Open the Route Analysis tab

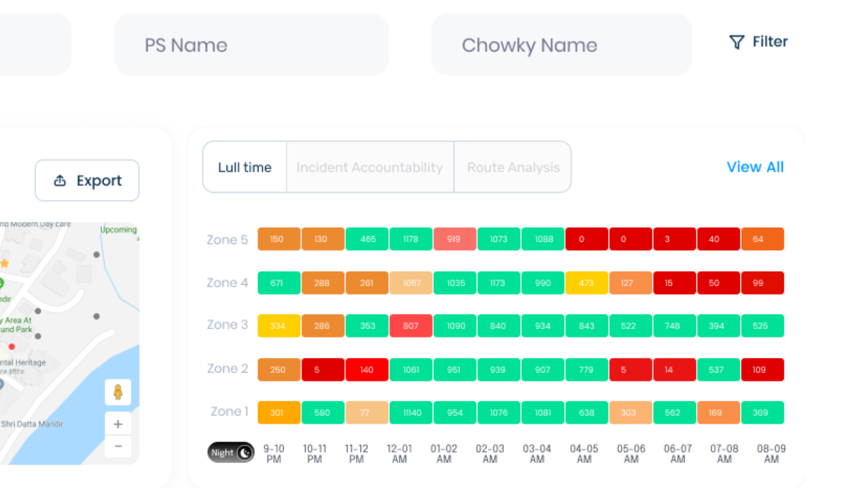pyautogui.click(x=513, y=168)
